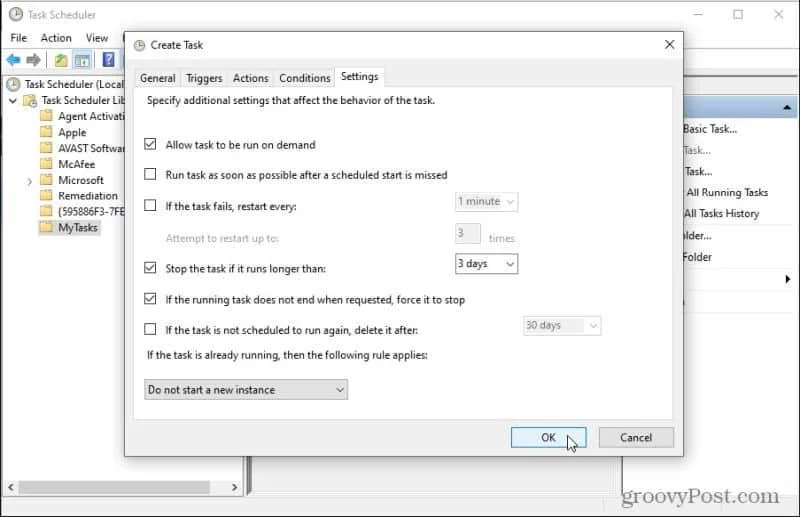Click All Running Tasks in Actions pane

[x=727, y=192]
